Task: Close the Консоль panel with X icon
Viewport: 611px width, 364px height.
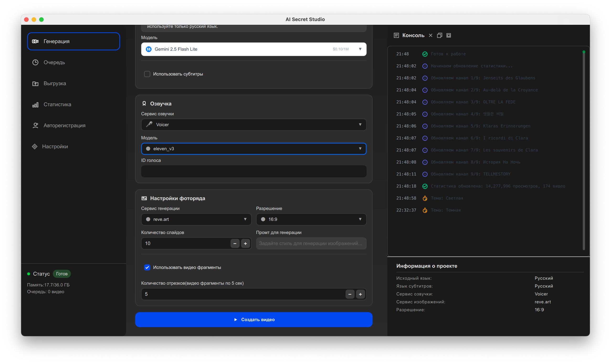Action: (x=431, y=35)
